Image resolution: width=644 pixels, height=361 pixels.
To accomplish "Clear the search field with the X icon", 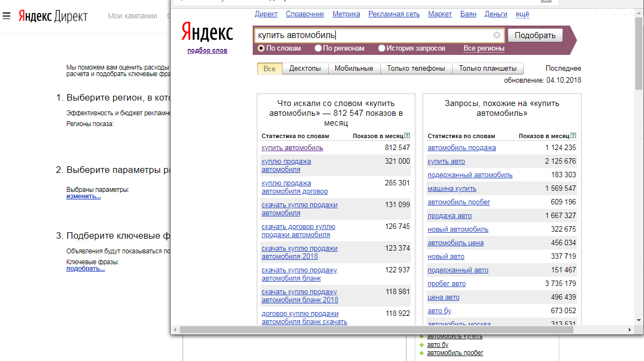I will pyautogui.click(x=497, y=35).
